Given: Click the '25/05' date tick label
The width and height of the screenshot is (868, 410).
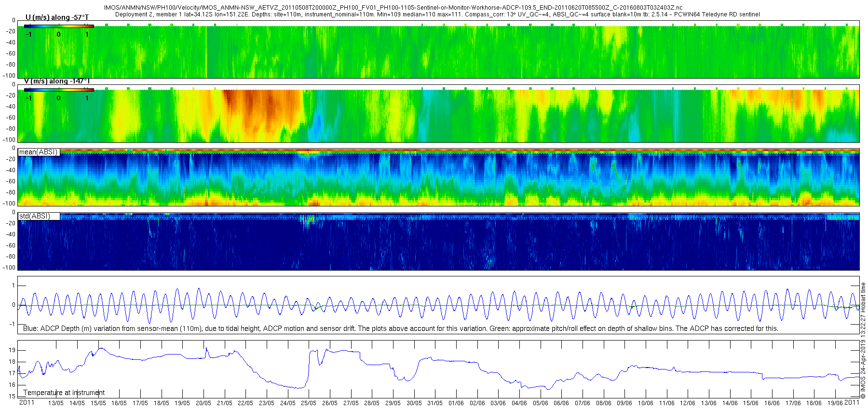Looking at the screenshot, I should coord(309,403).
